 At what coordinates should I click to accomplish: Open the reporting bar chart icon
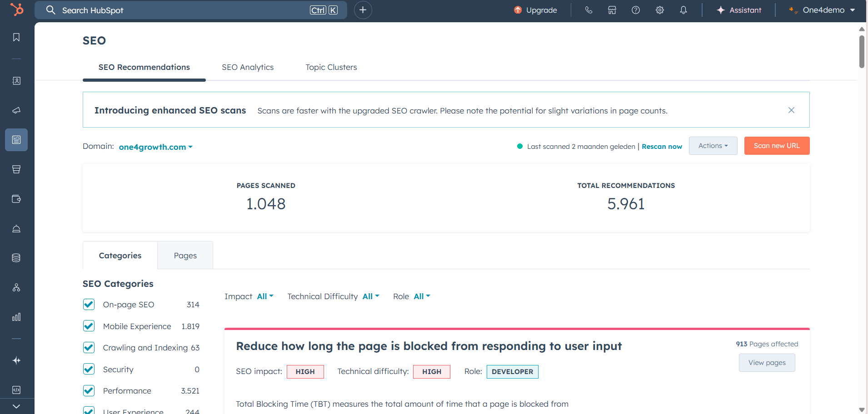[x=16, y=317]
